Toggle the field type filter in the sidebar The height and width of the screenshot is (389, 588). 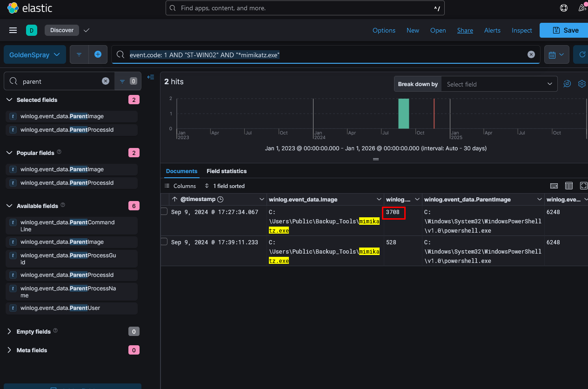pyautogui.click(x=127, y=81)
